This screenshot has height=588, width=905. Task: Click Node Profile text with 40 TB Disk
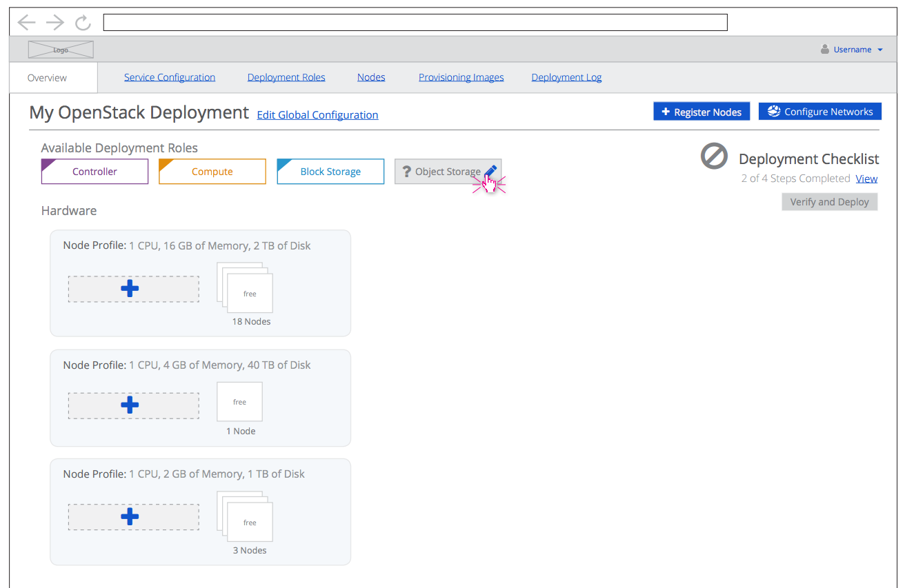(187, 365)
